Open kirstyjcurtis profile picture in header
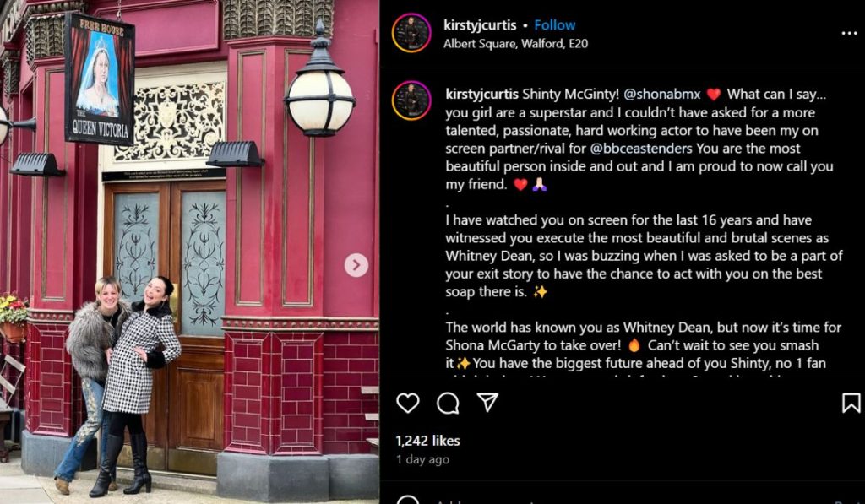 [x=411, y=33]
